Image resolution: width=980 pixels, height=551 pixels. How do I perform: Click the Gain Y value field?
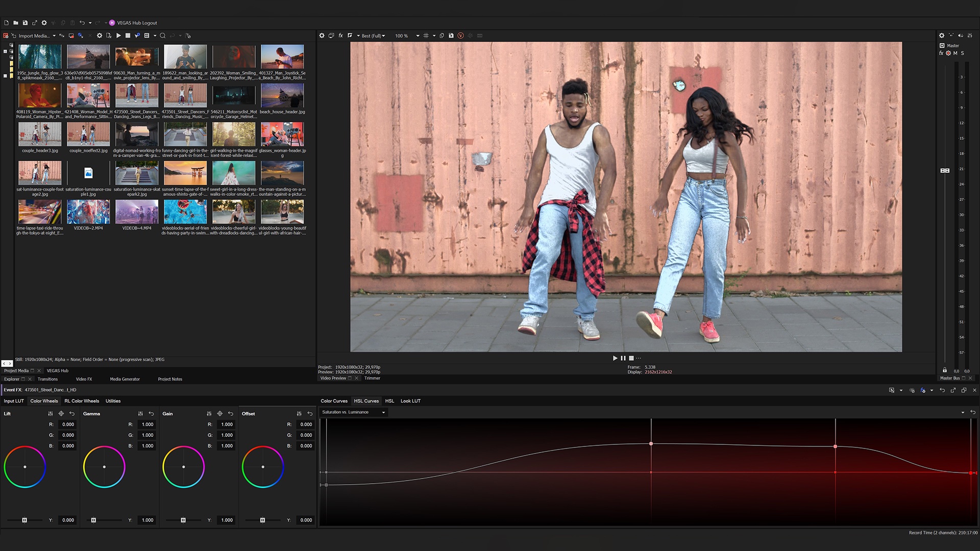[225, 520]
